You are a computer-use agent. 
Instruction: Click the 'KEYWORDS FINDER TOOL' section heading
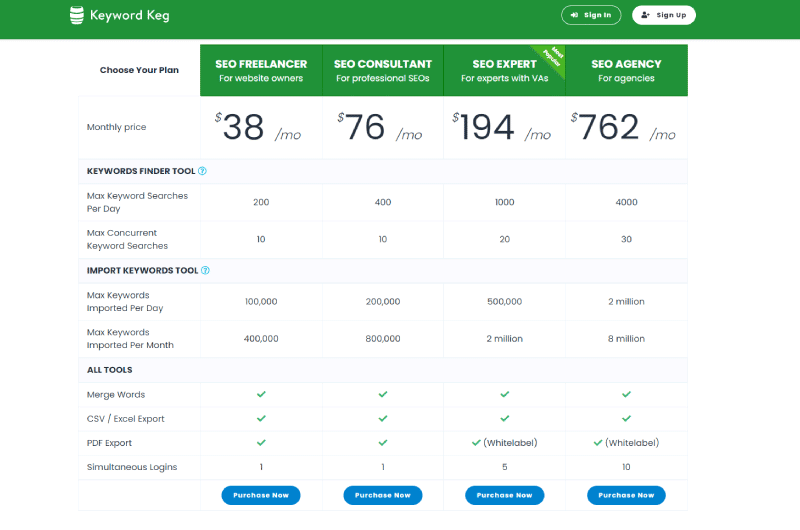coord(141,171)
